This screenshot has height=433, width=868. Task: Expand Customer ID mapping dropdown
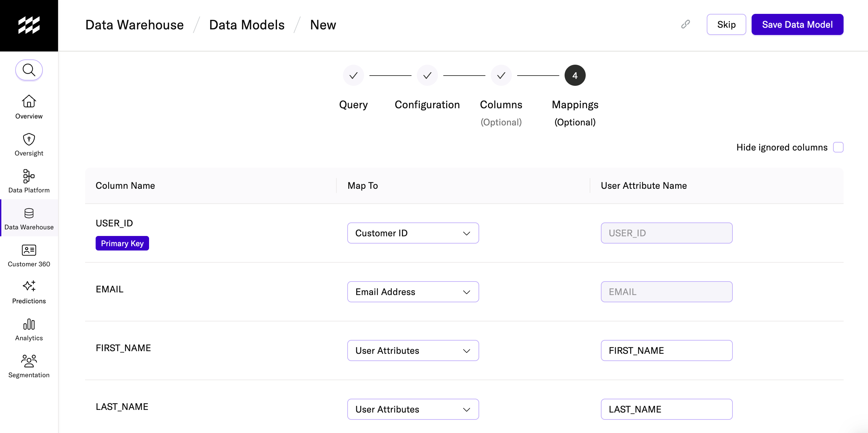(413, 233)
